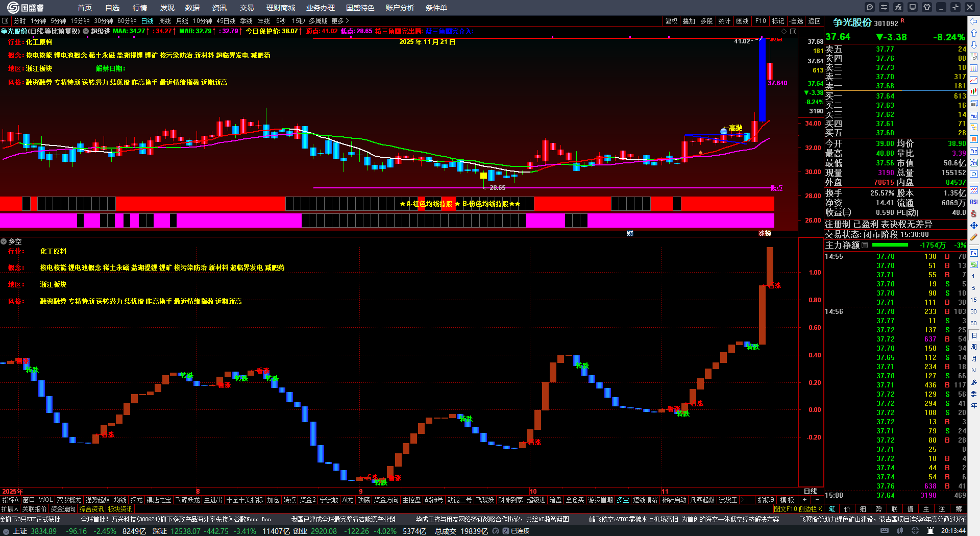Viewport: 980px width, 536px height.
Task: Click the screen display icon in title bar
Action: coord(913,7)
